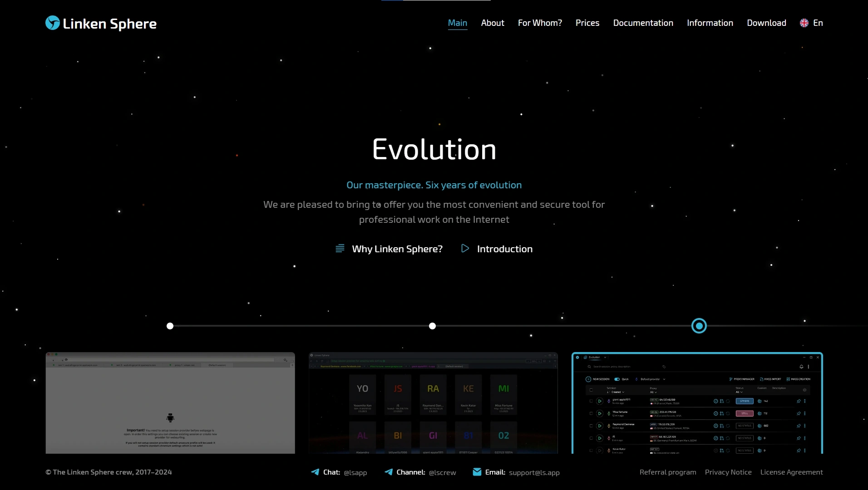Click 'Our masterpiece. Six years of evolution'
Image resolution: width=868 pixels, height=490 pixels.
click(x=434, y=185)
